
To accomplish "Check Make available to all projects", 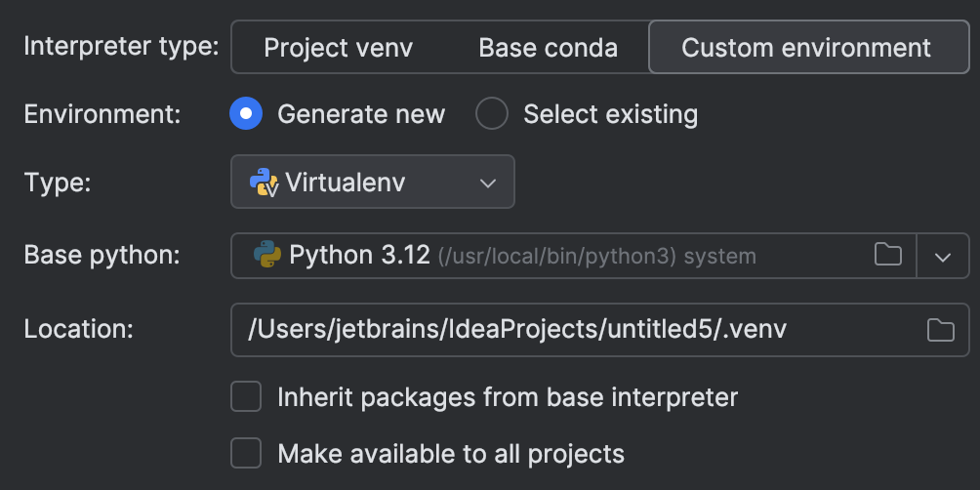I will 246,453.
